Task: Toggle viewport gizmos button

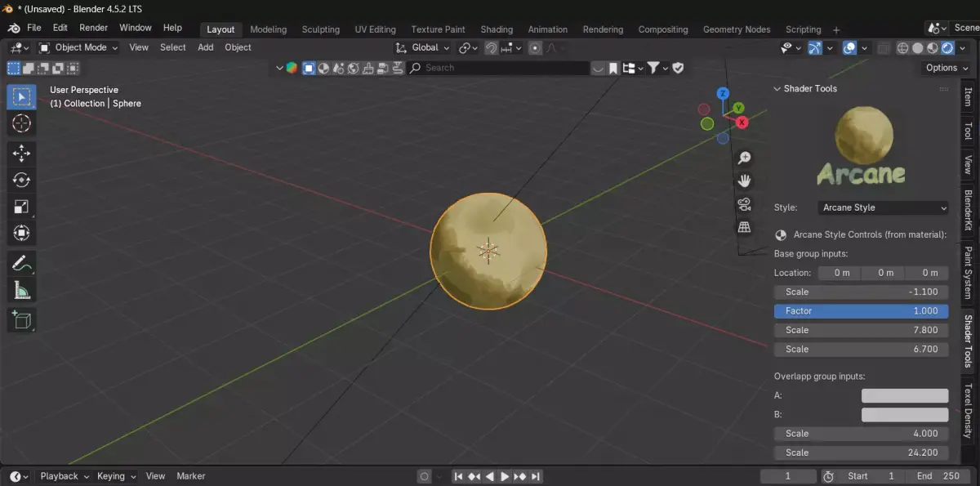Action: coord(814,47)
